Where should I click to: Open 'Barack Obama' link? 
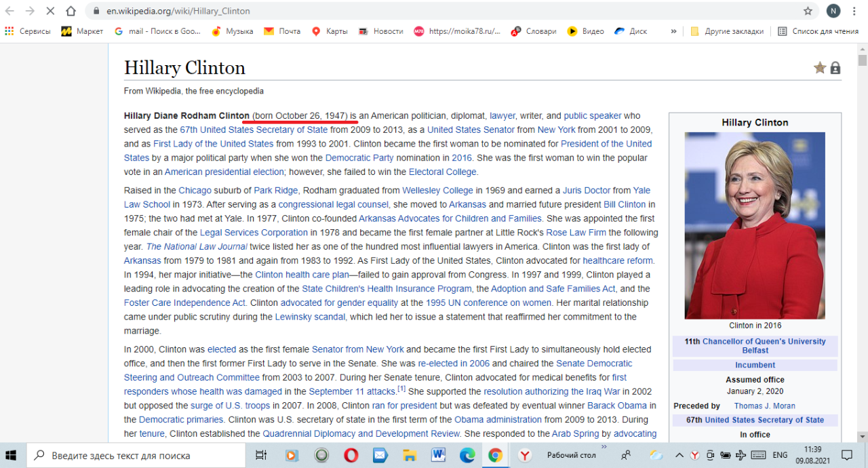coord(618,406)
